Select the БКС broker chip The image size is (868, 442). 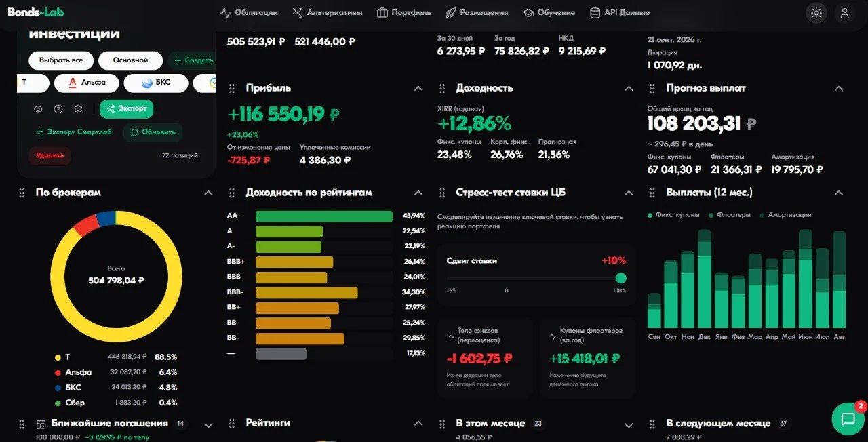coord(156,83)
